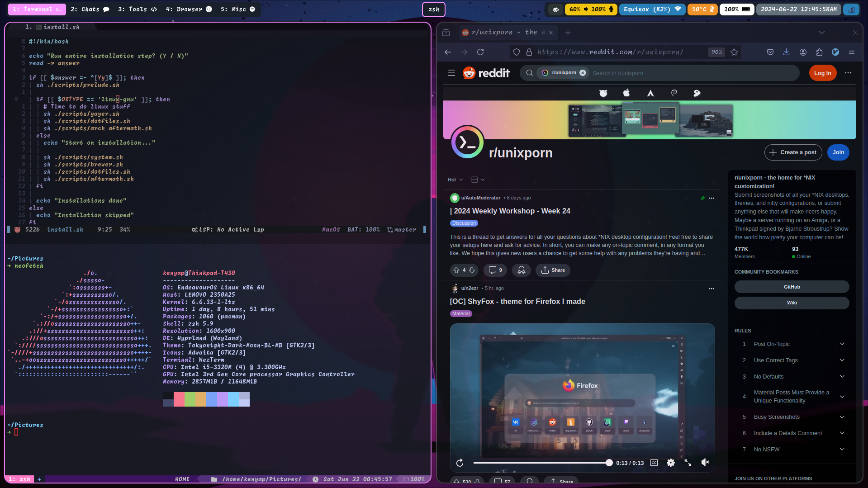This screenshot has width=868, height=488.
Task: Upvote the Weekly Workshop post
Action: pyautogui.click(x=456, y=270)
